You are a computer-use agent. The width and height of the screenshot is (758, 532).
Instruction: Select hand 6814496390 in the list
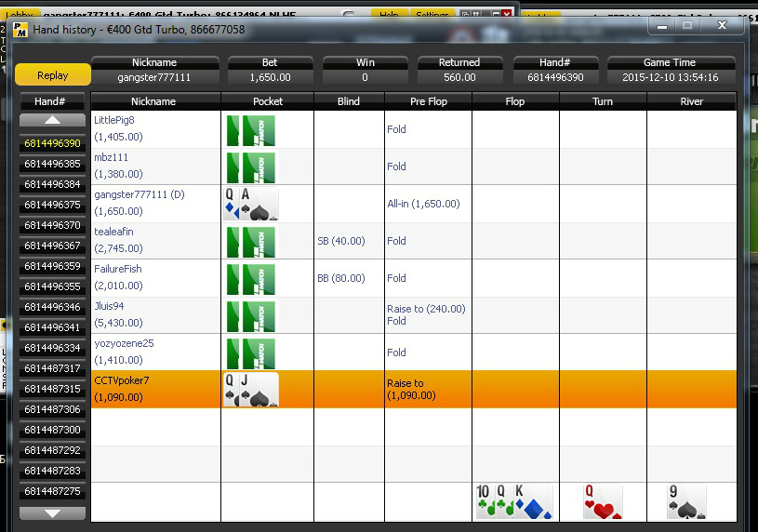(53, 143)
